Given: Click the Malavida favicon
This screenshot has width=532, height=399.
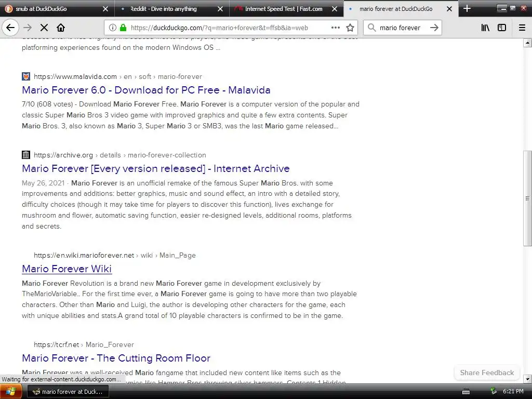Looking at the screenshot, I should point(26,76).
